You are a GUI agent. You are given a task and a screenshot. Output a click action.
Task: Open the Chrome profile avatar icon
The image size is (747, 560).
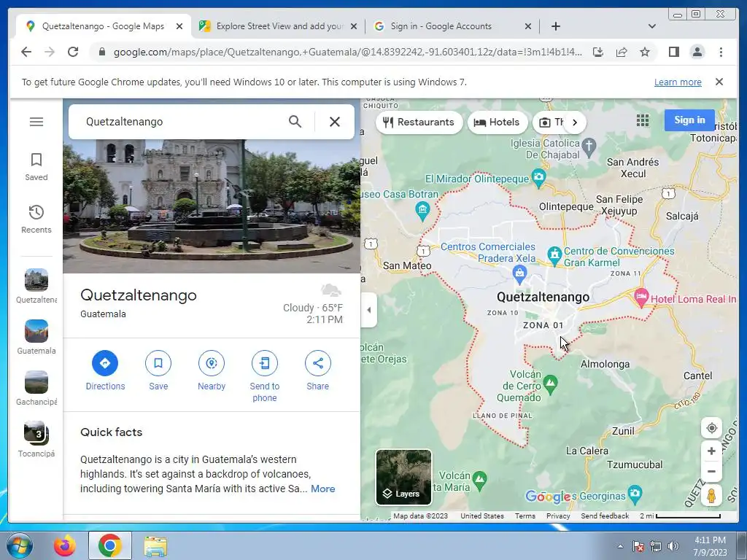point(697,52)
